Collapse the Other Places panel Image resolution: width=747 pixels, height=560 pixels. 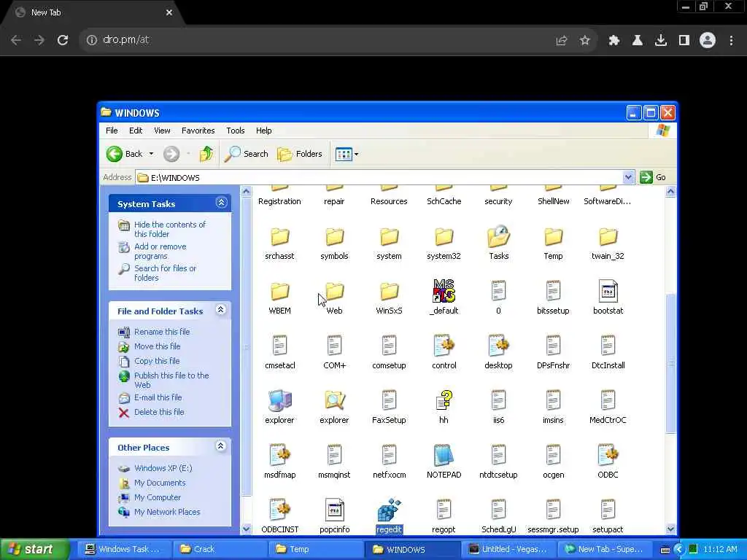(x=220, y=446)
